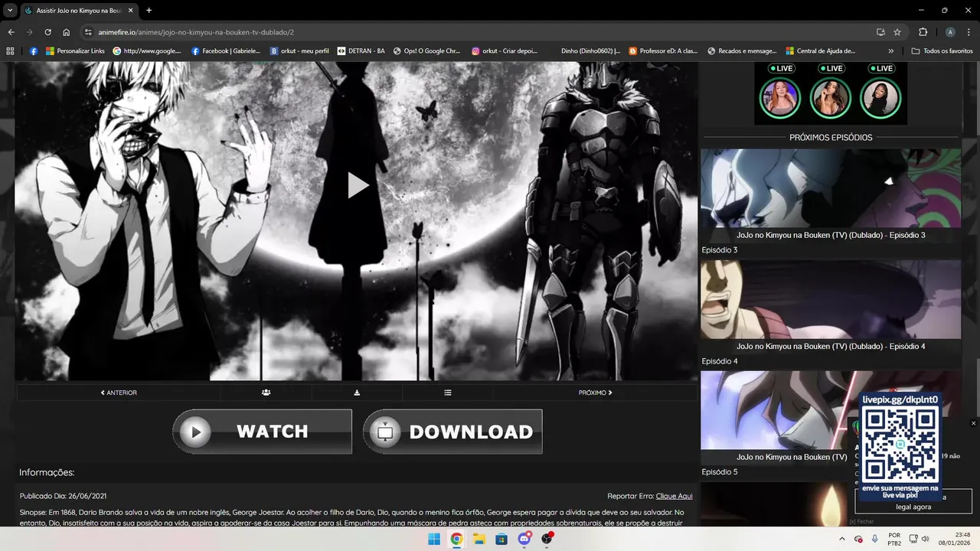
Task: Open 'Recados e mensage...' bookmark
Action: (742, 51)
